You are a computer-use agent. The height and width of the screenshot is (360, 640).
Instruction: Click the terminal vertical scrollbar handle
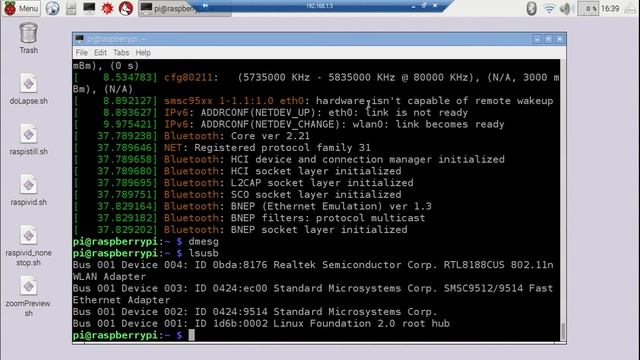(x=563, y=331)
